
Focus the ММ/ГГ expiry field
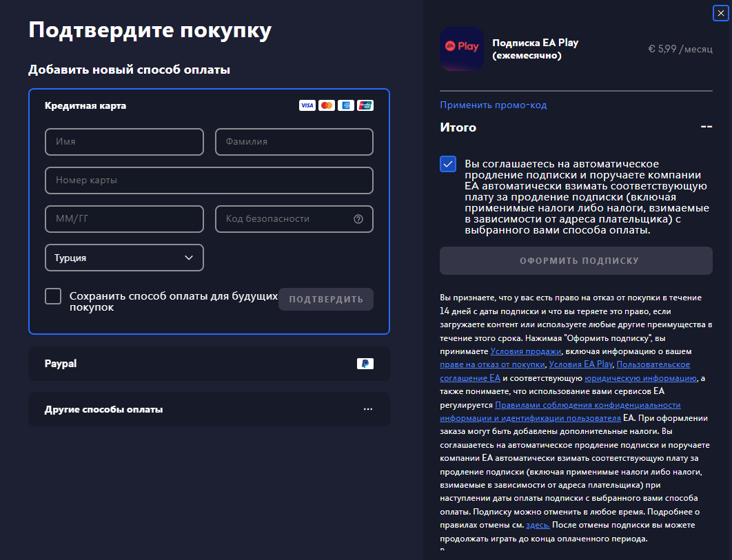[x=124, y=219]
